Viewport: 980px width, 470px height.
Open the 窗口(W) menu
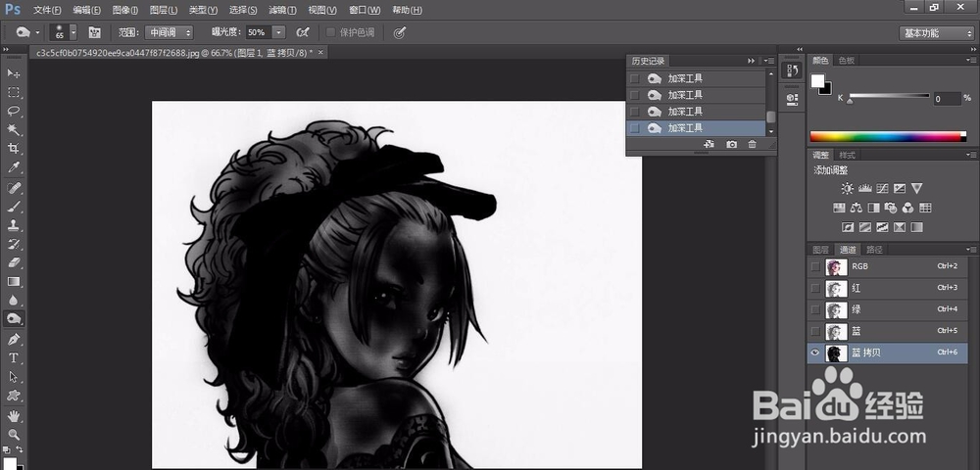point(365,10)
